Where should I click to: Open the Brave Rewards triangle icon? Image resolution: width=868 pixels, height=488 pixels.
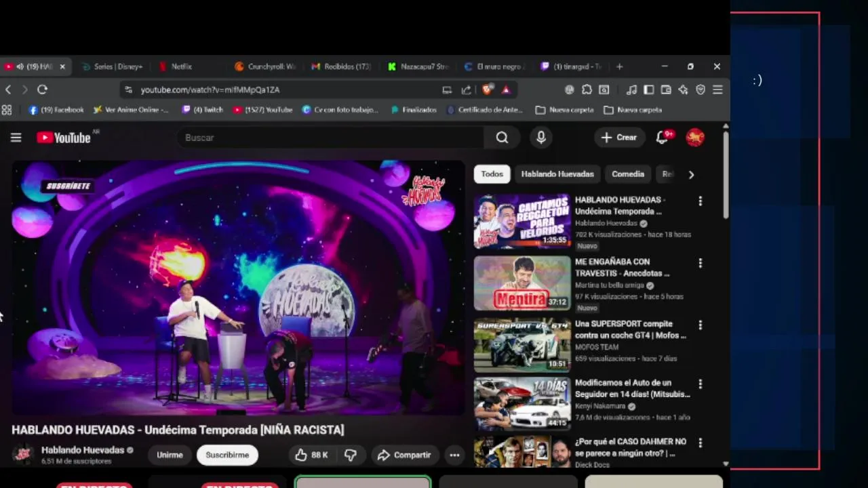click(506, 89)
